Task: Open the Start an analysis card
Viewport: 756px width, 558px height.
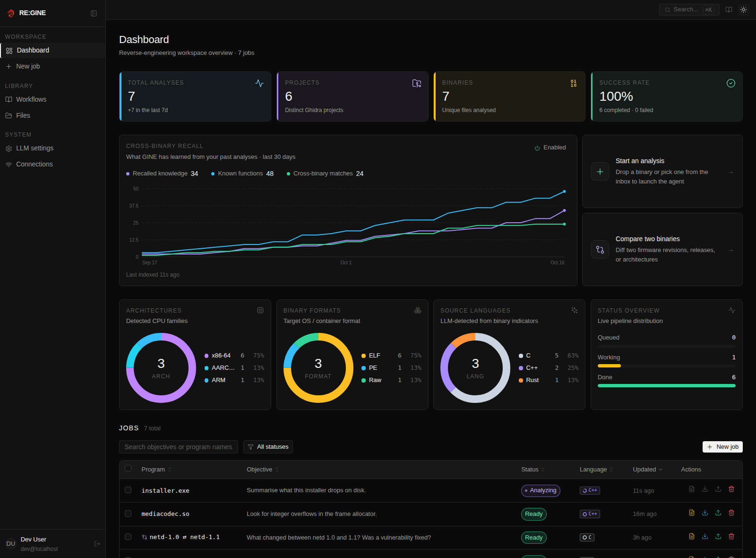Action: pos(662,171)
